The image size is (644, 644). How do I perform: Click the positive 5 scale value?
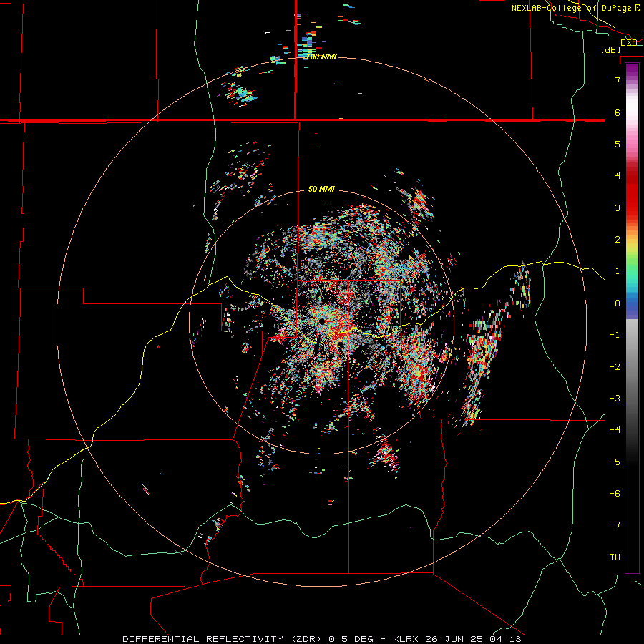coord(618,144)
